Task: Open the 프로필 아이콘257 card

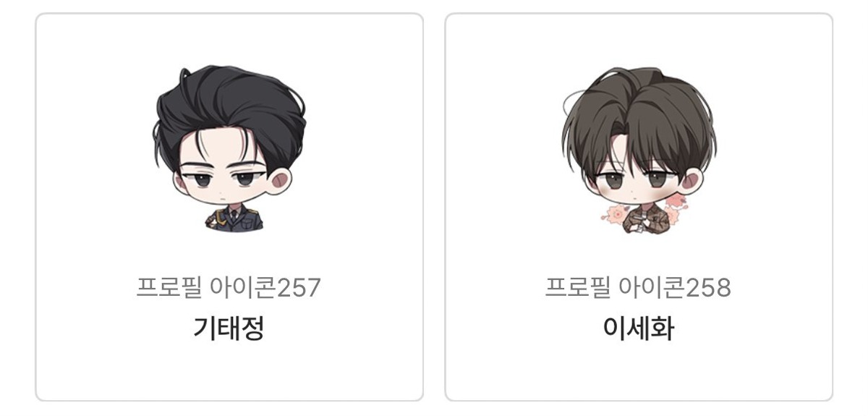Action: point(229,207)
